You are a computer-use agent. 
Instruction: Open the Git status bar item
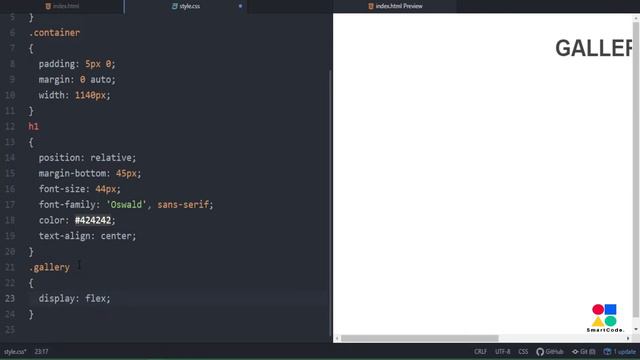[x=583, y=351]
